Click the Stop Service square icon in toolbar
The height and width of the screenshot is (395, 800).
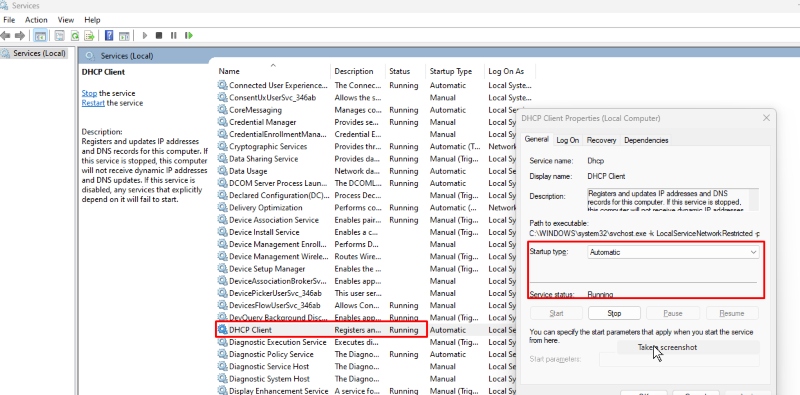coord(159,36)
